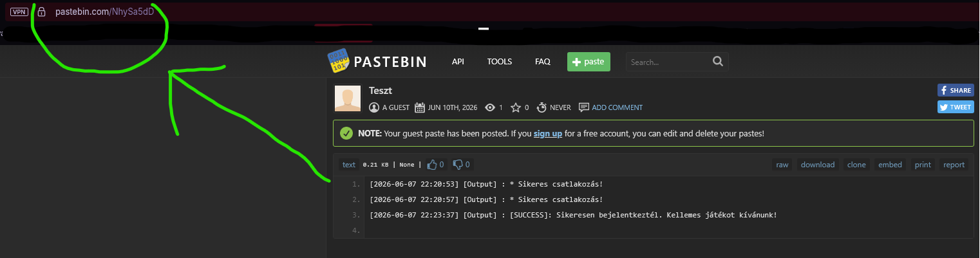
Task: Click the embed paste button
Action: [890, 165]
